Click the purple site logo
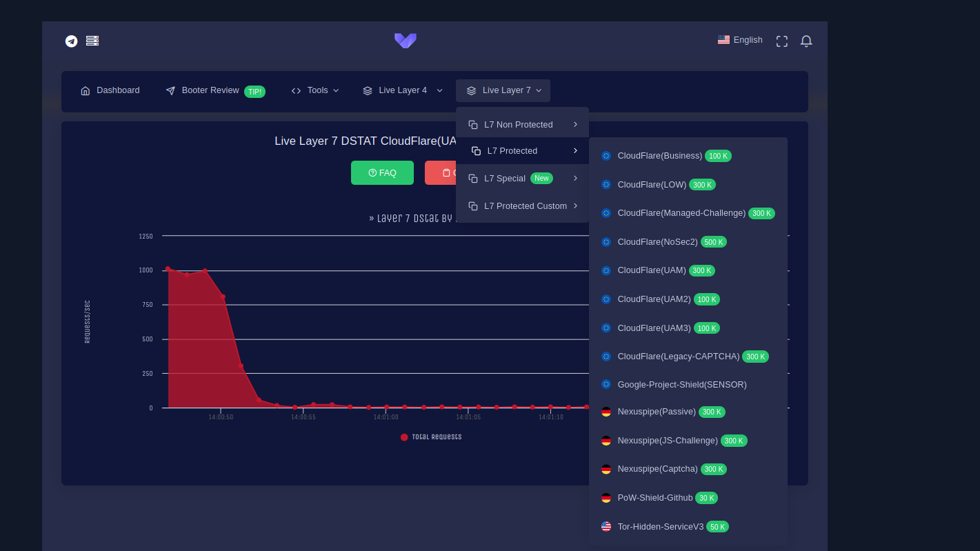Screen dimensions: 980x551 pos(406,41)
